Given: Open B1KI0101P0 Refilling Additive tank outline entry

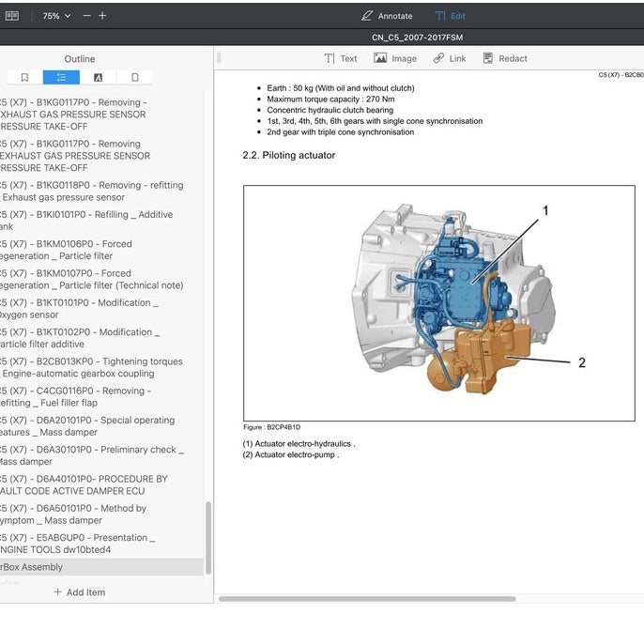Looking at the screenshot, I should pos(86,221).
